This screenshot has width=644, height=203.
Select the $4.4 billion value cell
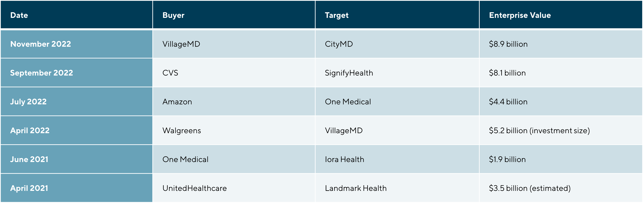coord(508,102)
